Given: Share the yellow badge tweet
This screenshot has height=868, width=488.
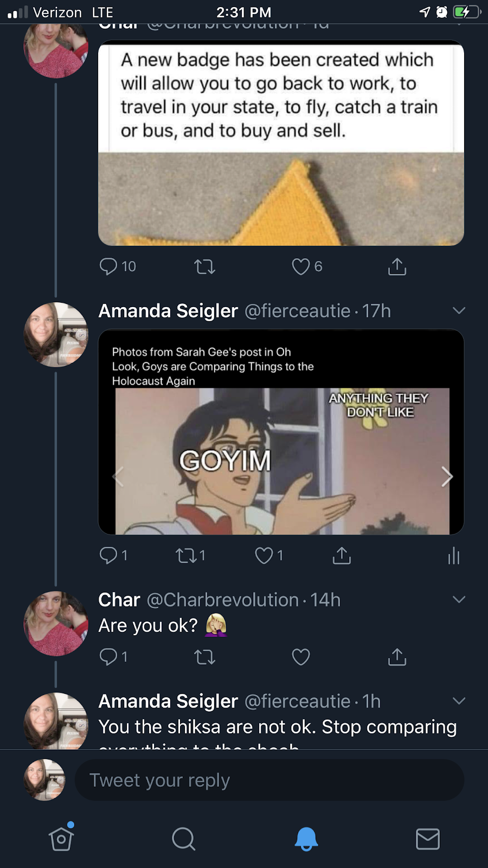Looking at the screenshot, I should 397,266.
